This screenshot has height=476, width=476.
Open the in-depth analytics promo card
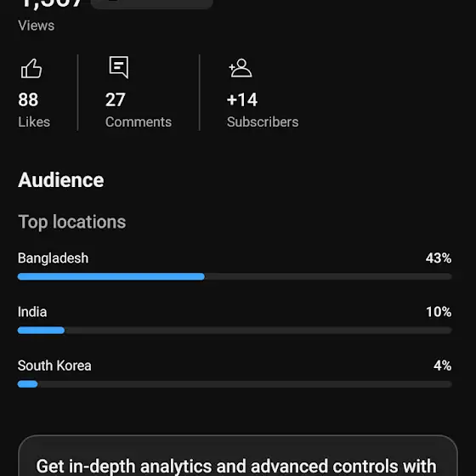[x=238, y=456]
